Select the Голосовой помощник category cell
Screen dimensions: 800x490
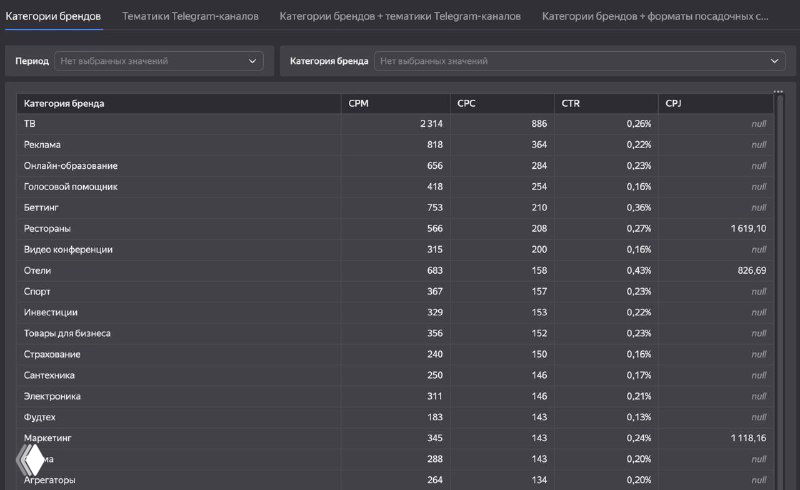(x=70, y=187)
